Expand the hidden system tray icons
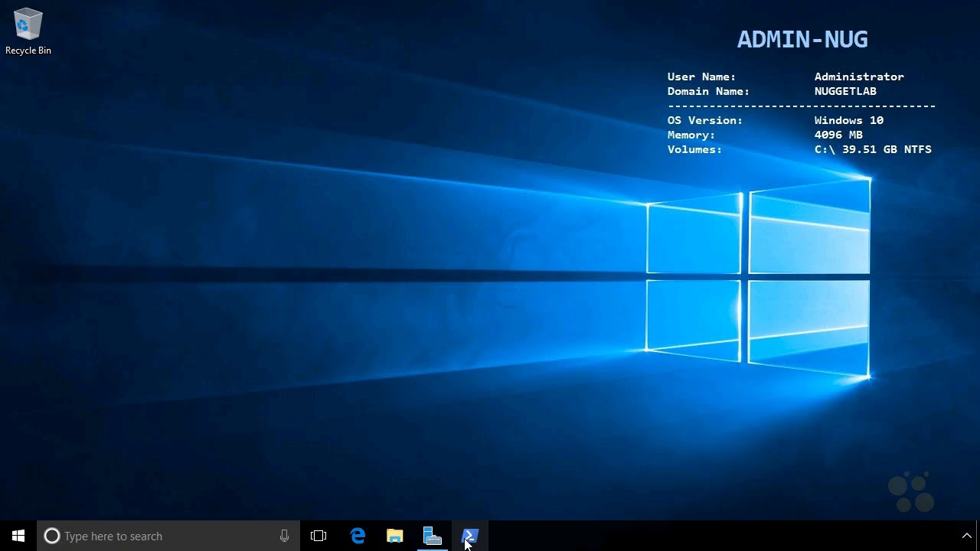This screenshot has width=980, height=551. 967,536
